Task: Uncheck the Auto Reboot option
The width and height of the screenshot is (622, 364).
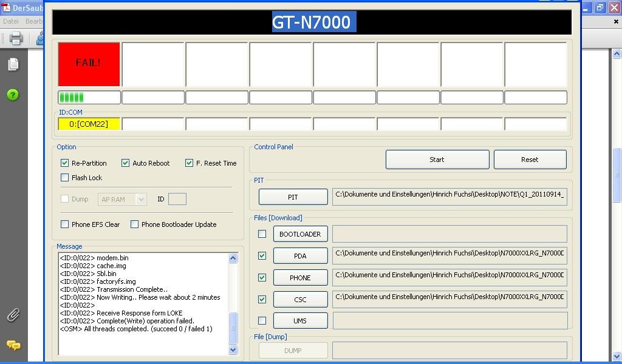Action: [x=125, y=163]
